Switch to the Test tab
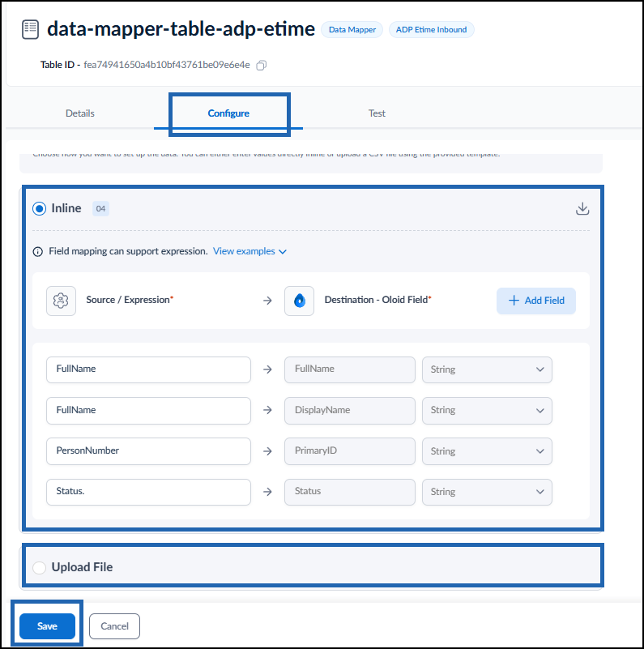Screen dimensions: 644x649 (x=377, y=113)
